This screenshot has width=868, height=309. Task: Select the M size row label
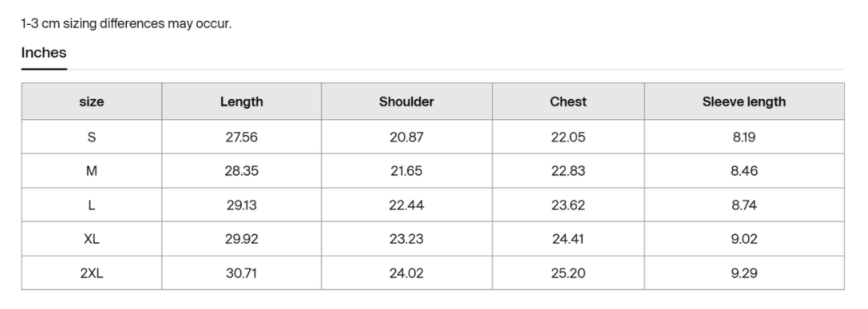92,171
